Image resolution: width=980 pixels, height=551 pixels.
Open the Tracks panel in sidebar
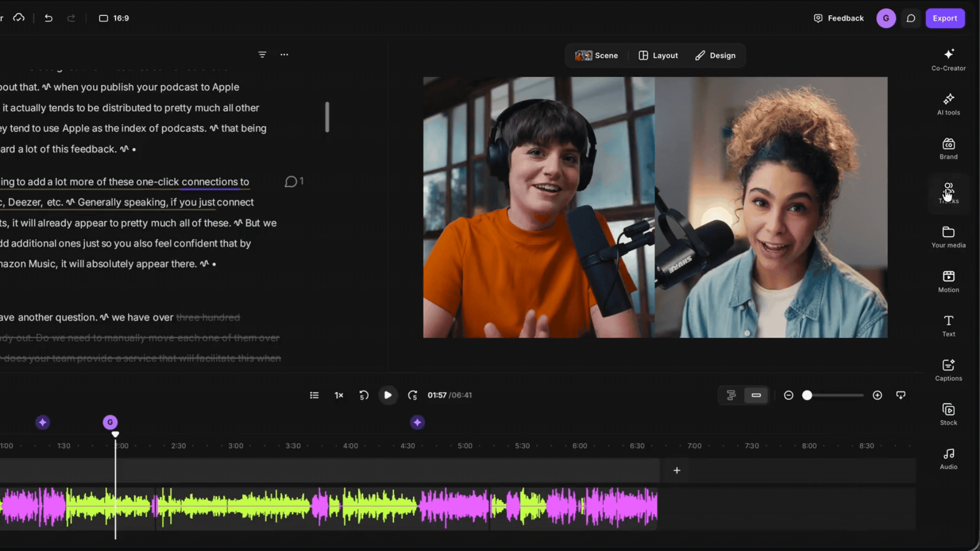pos(948,193)
